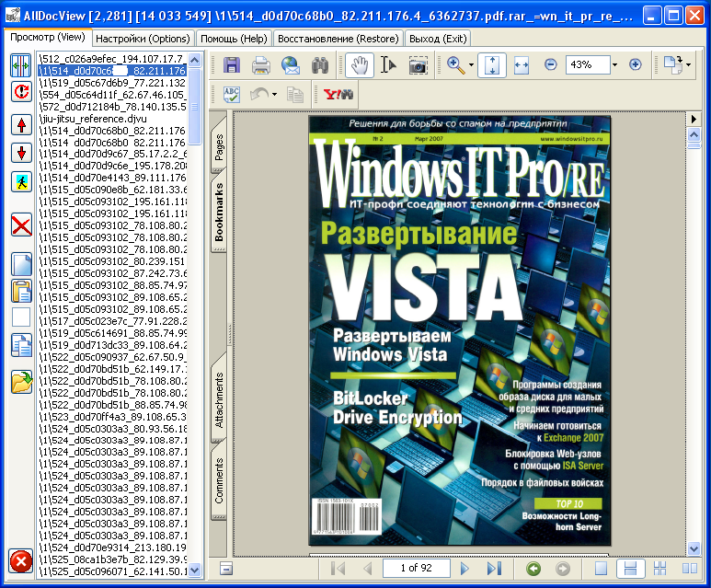The image size is (711, 588).
Task: Select jiu-jitsu_reference.djvu in file list
Action: [93, 119]
